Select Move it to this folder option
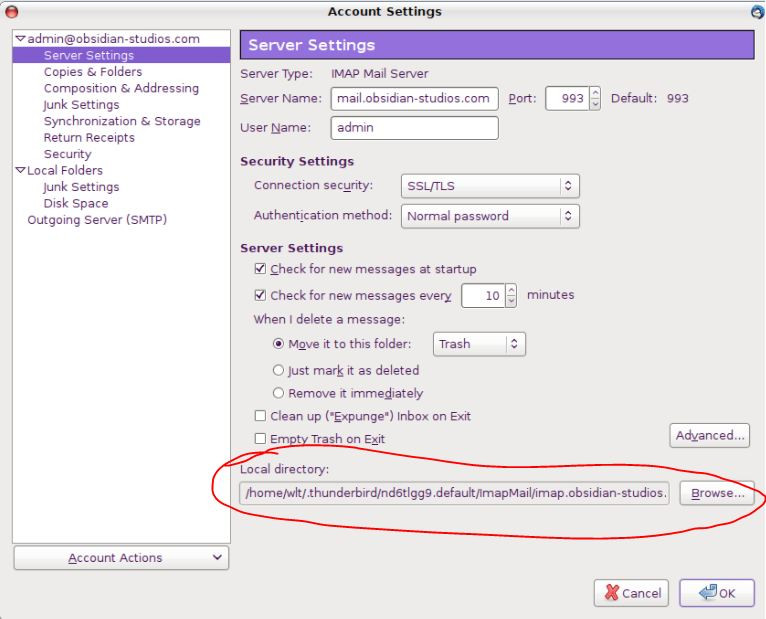Viewport: 766px width, 619px height. click(278, 344)
